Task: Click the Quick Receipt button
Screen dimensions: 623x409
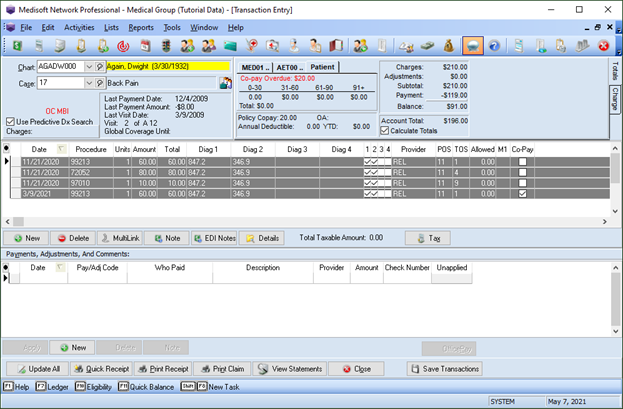Action: tap(102, 369)
